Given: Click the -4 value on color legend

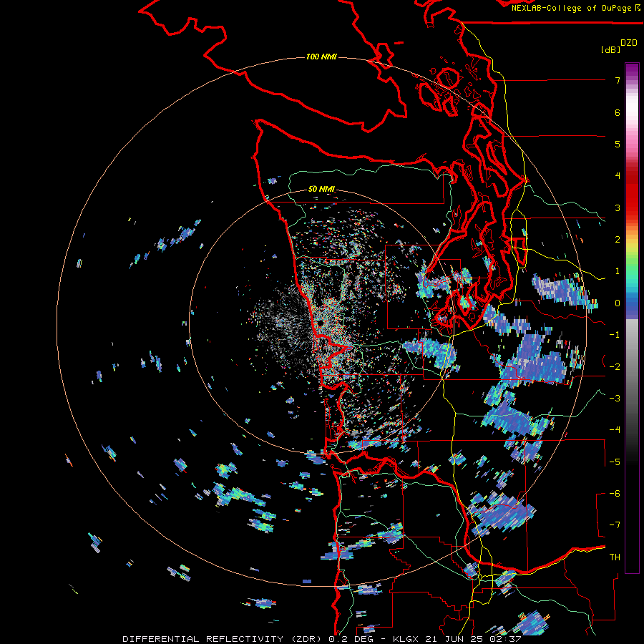Looking at the screenshot, I should (x=615, y=429).
